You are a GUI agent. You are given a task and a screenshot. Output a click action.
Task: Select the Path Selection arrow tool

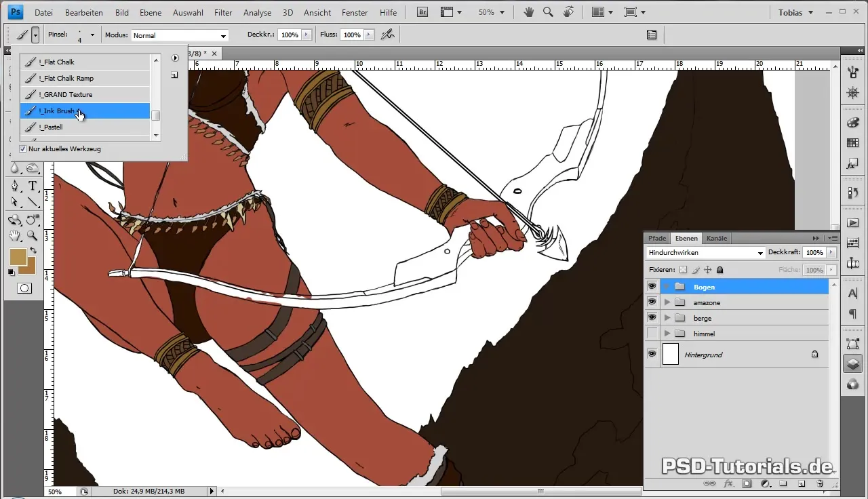point(15,202)
